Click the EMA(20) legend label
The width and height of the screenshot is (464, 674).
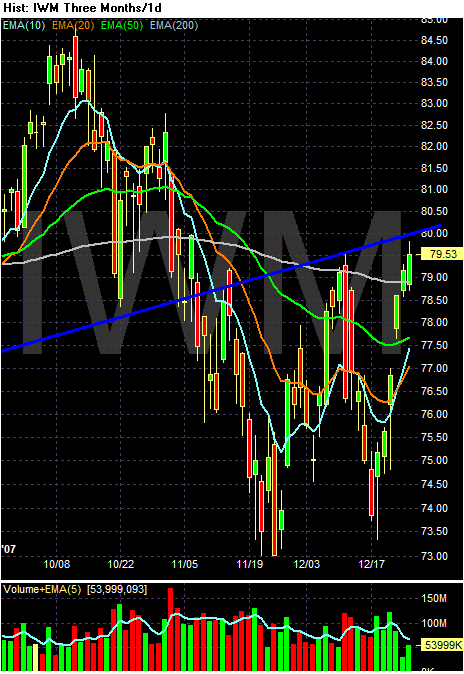[x=73, y=25]
